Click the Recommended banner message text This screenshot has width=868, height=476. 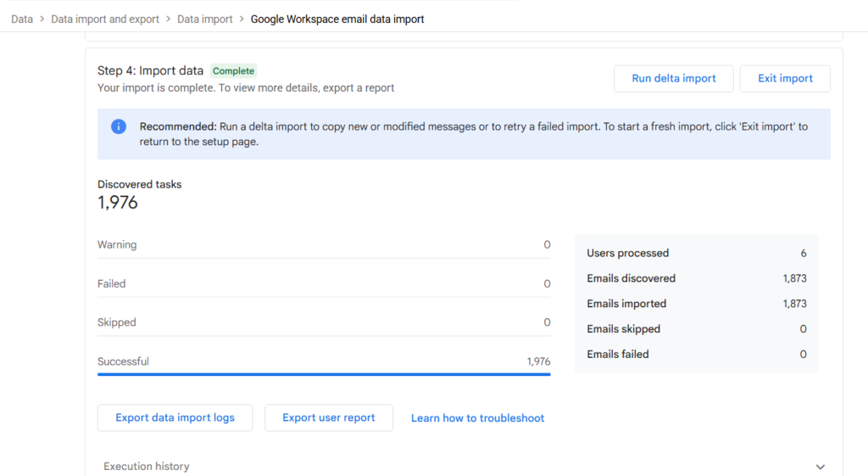(x=473, y=134)
